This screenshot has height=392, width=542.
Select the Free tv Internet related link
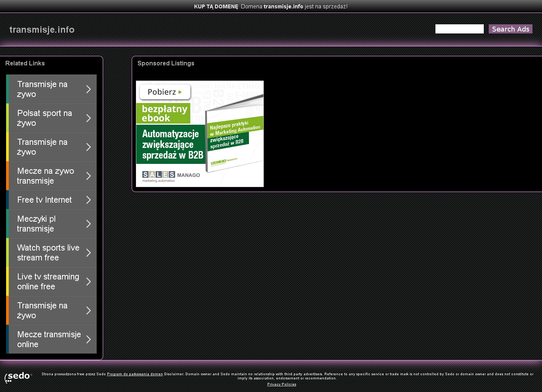click(44, 200)
